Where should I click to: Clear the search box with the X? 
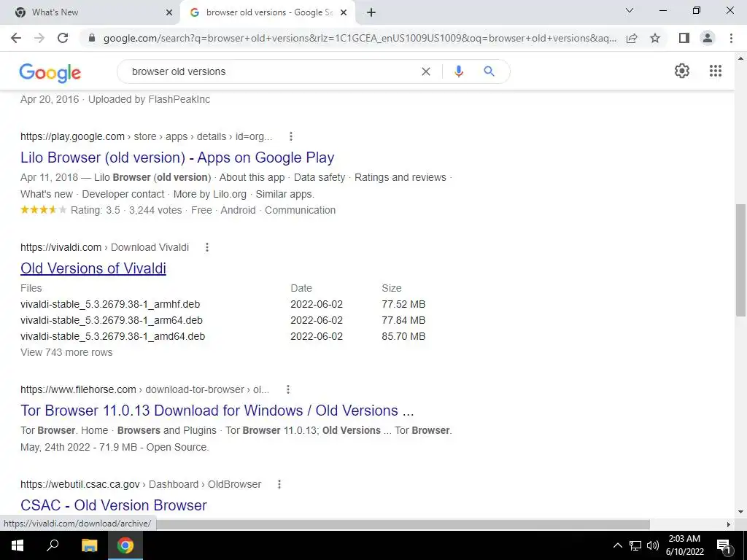coord(426,71)
